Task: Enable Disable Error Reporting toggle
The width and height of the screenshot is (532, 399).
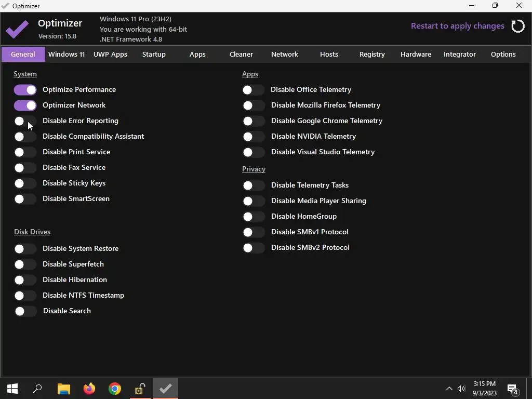Action: point(25,121)
